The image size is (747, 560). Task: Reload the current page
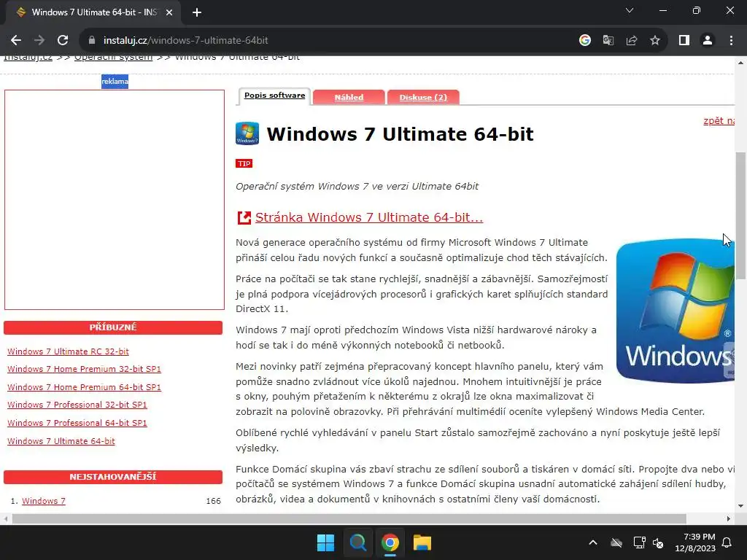pos(63,41)
